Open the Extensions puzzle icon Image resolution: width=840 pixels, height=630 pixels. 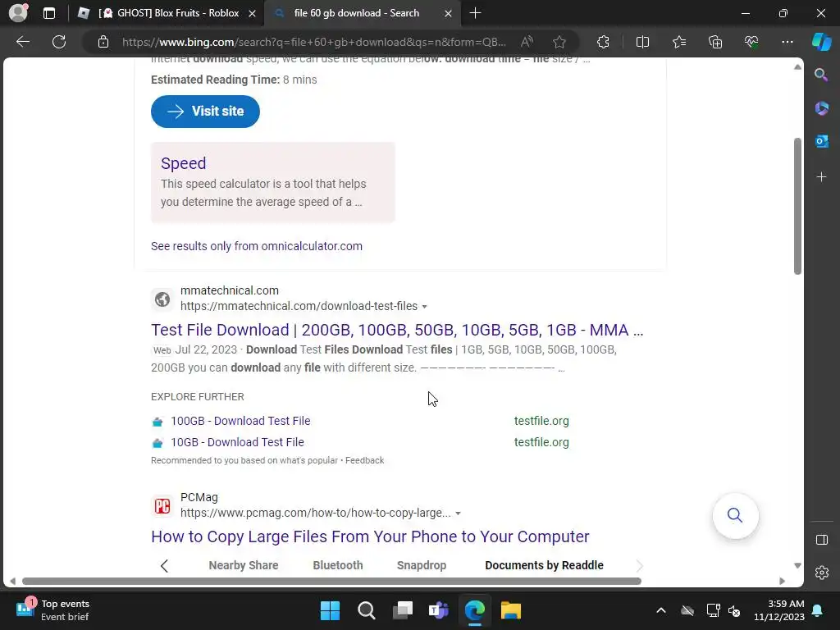coord(603,42)
